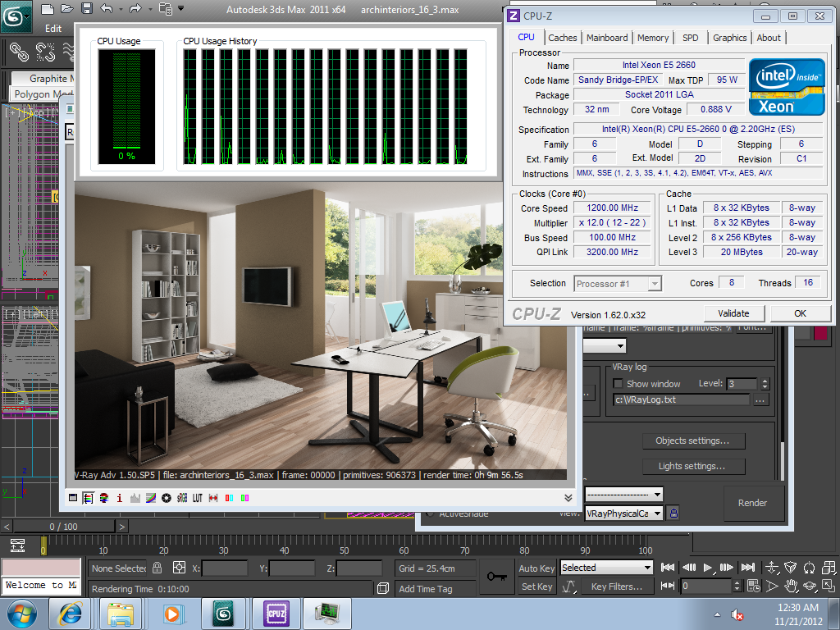This screenshot has height=630, width=840.
Task: Show hidden system tray icons arrow
Action: point(717,614)
